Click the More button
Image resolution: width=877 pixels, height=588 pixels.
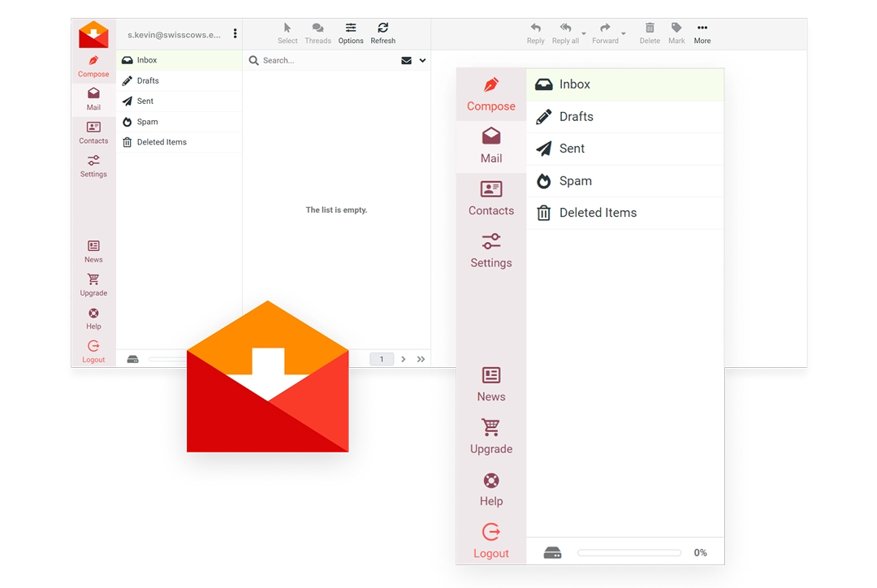point(702,27)
